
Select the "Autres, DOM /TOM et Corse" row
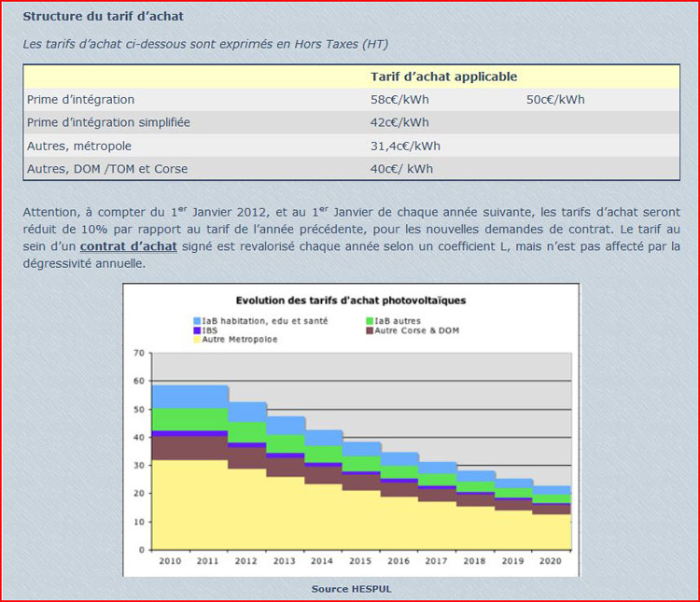click(107, 169)
